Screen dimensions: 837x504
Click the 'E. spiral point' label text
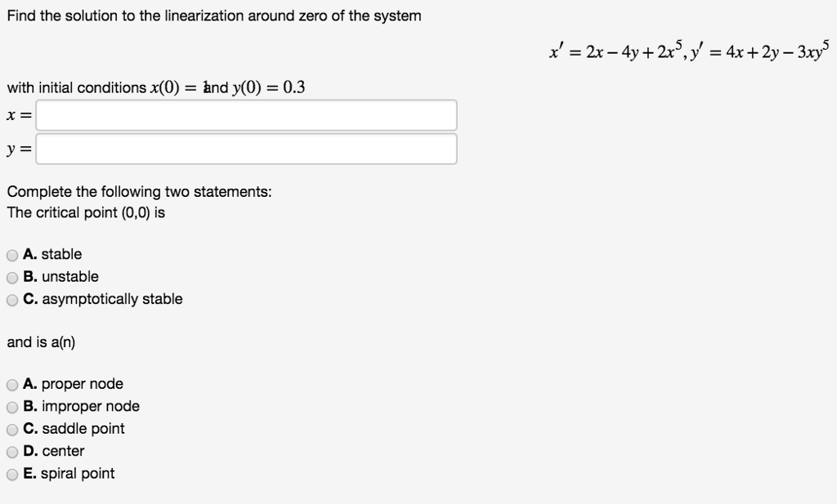[70, 474]
